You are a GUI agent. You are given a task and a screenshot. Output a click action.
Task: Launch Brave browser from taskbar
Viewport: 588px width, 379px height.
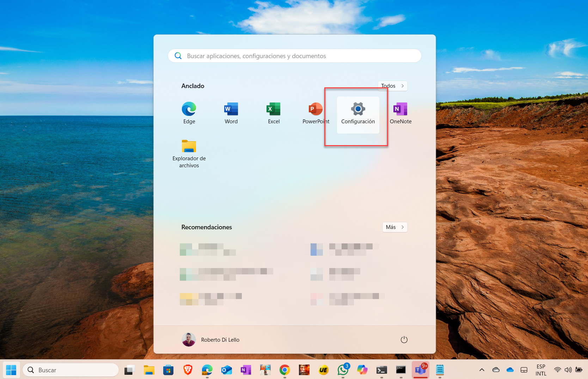pyautogui.click(x=188, y=370)
